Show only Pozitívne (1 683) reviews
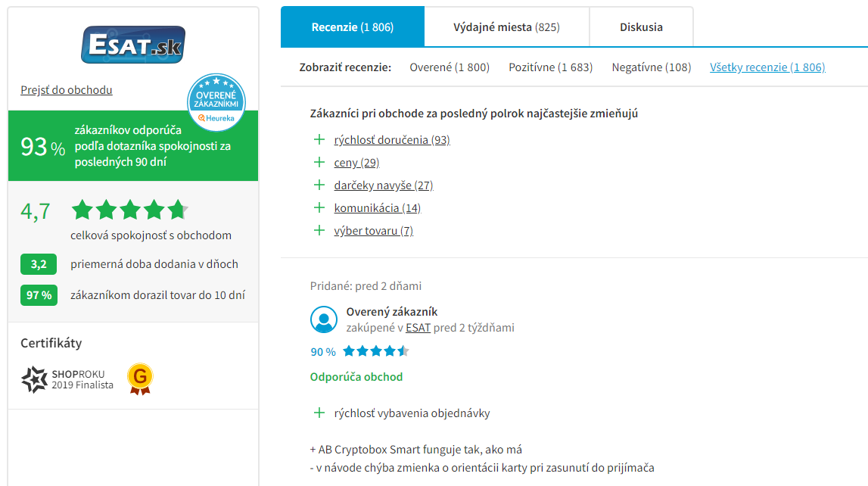The width and height of the screenshot is (868, 486). 551,67
